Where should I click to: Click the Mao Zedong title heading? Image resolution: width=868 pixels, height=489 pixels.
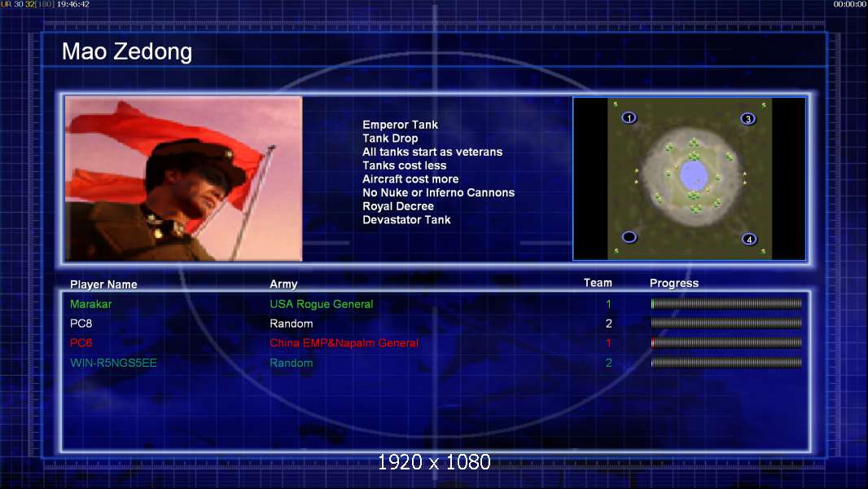point(127,51)
